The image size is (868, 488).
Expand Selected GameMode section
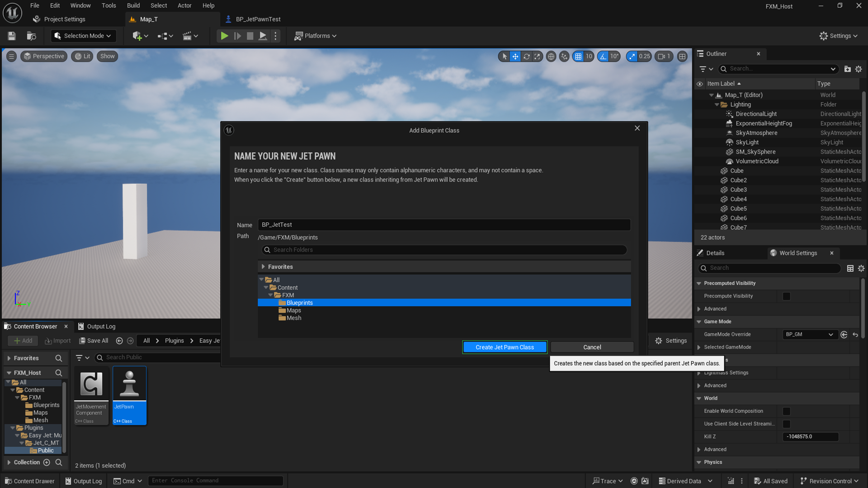(699, 347)
